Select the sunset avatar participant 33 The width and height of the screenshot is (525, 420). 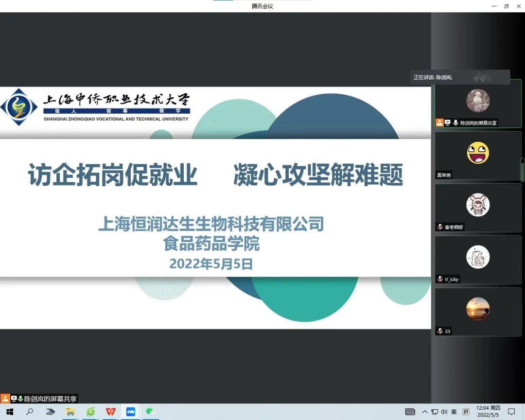tap(478, 309)
